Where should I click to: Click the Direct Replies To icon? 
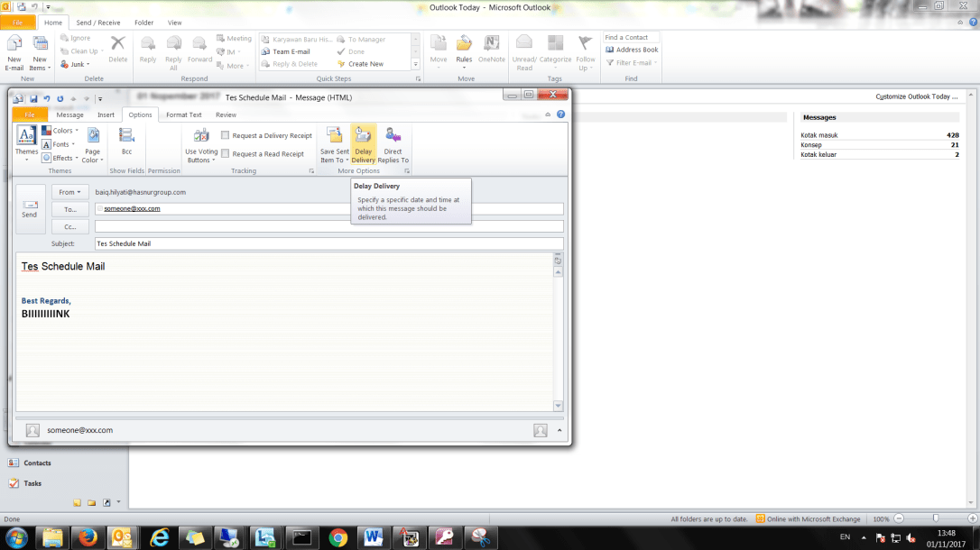pos(393,136)
